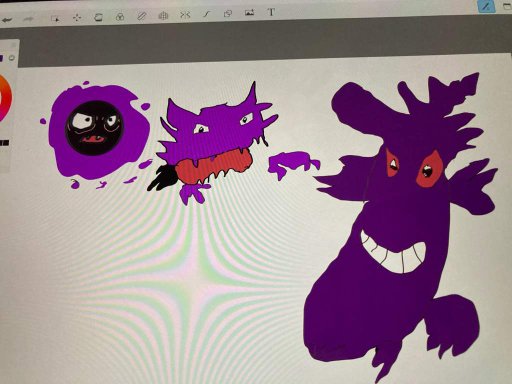
Task: Open the Guides circles tool
Action: [x=120, y=16]
